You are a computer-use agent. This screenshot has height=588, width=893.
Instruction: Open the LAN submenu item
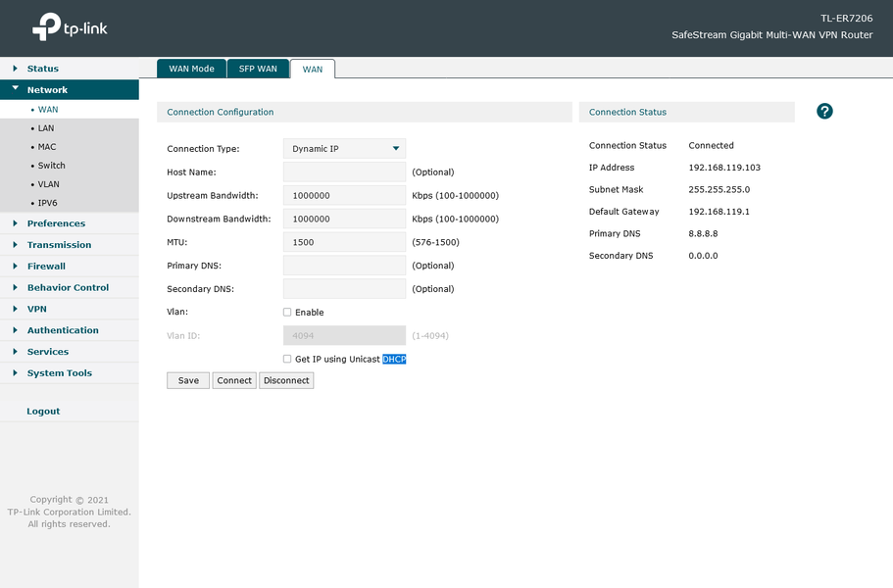click(70, 128)
